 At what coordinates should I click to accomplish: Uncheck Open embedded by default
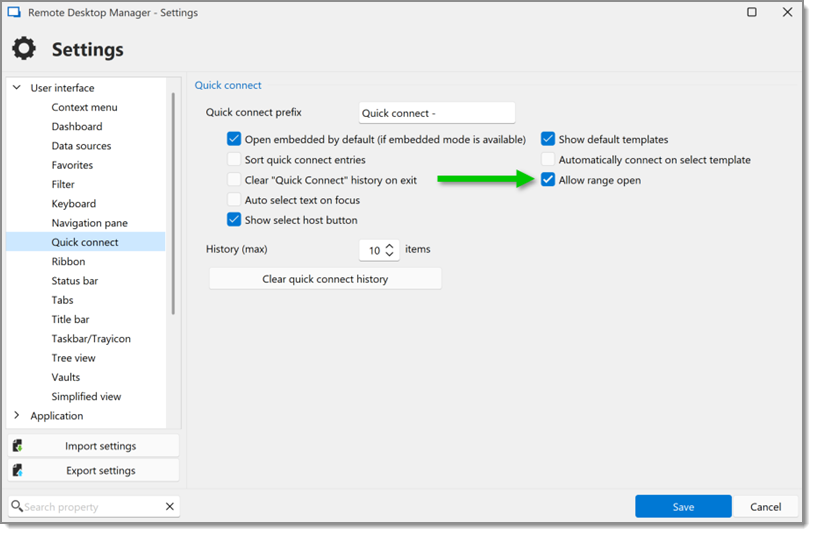pos(235,140)
